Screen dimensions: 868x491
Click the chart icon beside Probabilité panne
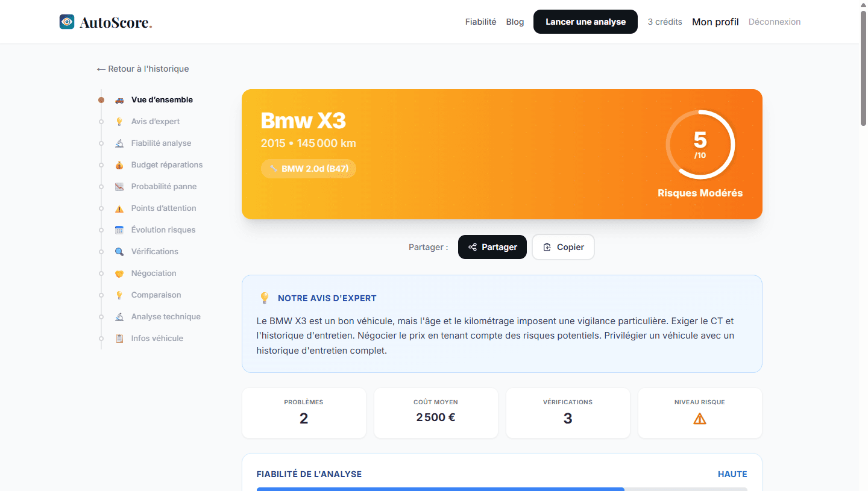point(119,187)
